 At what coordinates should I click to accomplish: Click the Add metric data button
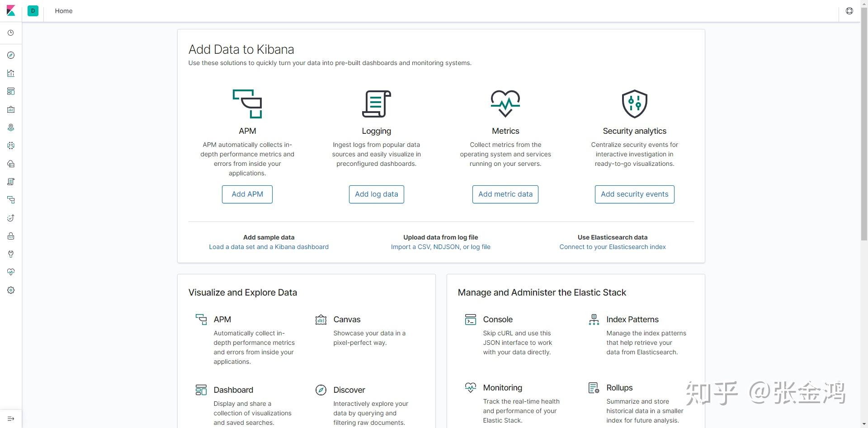click(505, 194)
